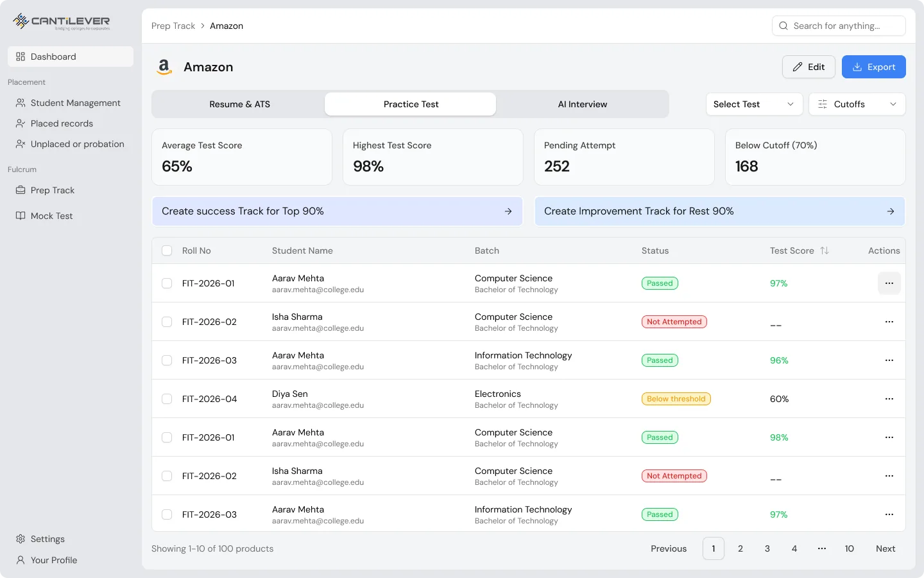924x578 pixels.
Task: Check the FIT-2026-01 row scoring 98%
Action: tap(167, 437)
